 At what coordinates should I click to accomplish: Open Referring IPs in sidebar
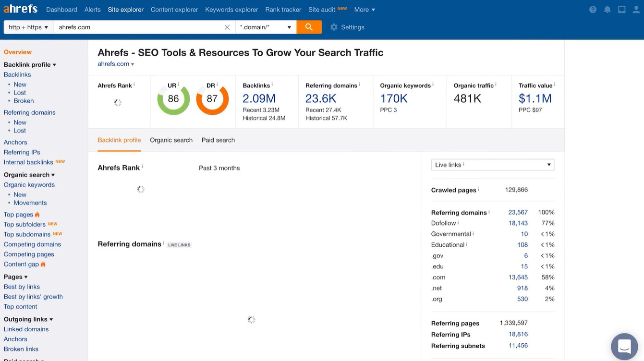click(x=22, y=152)
